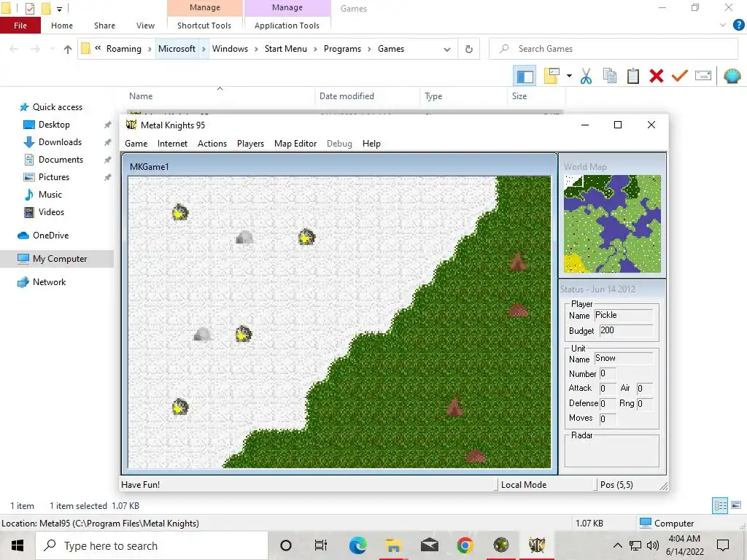Open dropdown arrow next to folder options

tap(569, 76)
